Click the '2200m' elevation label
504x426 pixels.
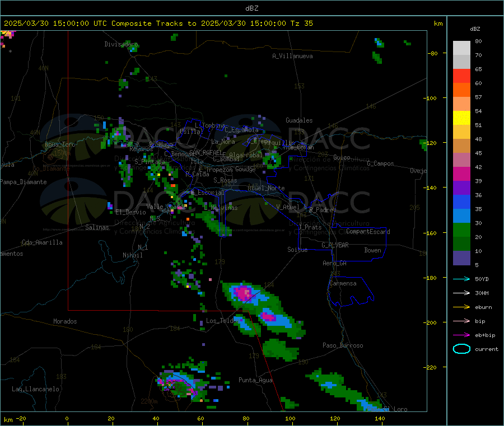(149, 401)
